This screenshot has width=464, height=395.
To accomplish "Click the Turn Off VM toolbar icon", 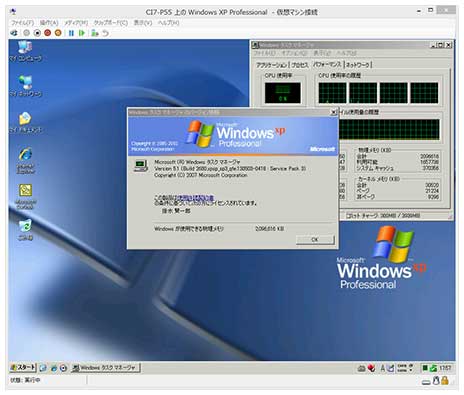I will click(37, 33).
